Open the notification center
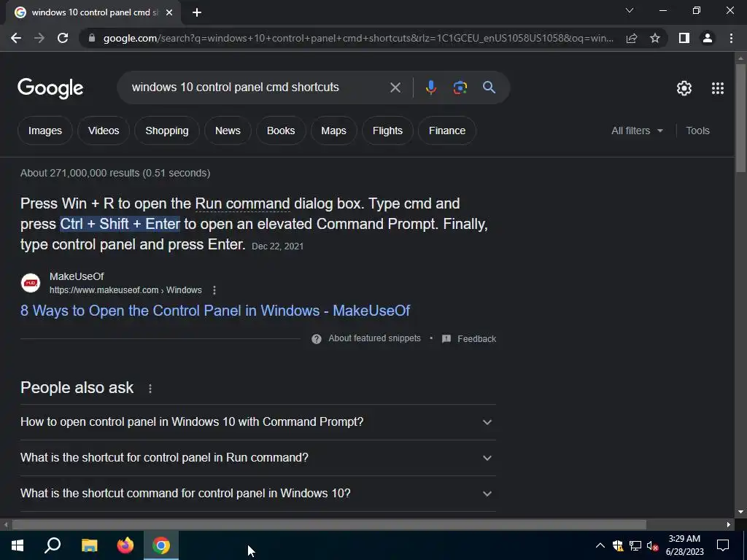Viewport: 747px width, 560px height. coord(723,545)
